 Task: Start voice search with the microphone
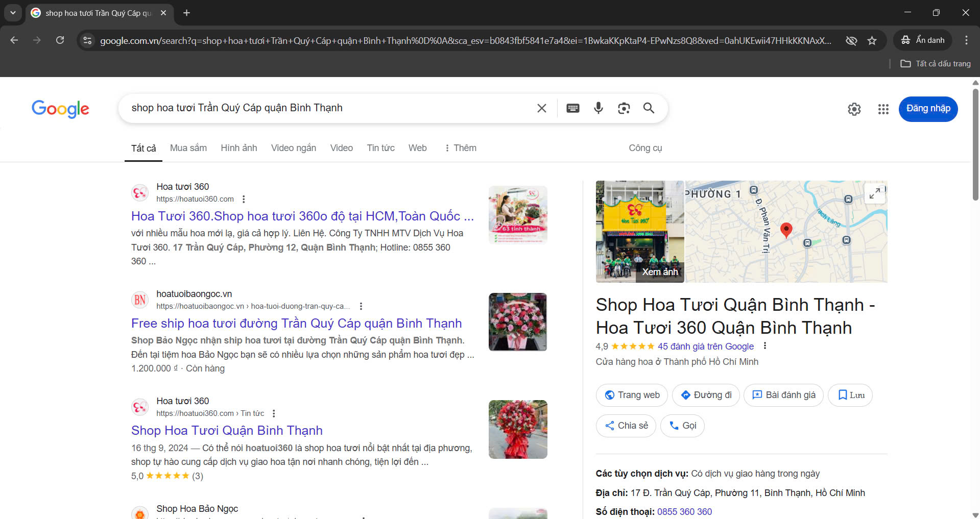[x=599, y=108]
